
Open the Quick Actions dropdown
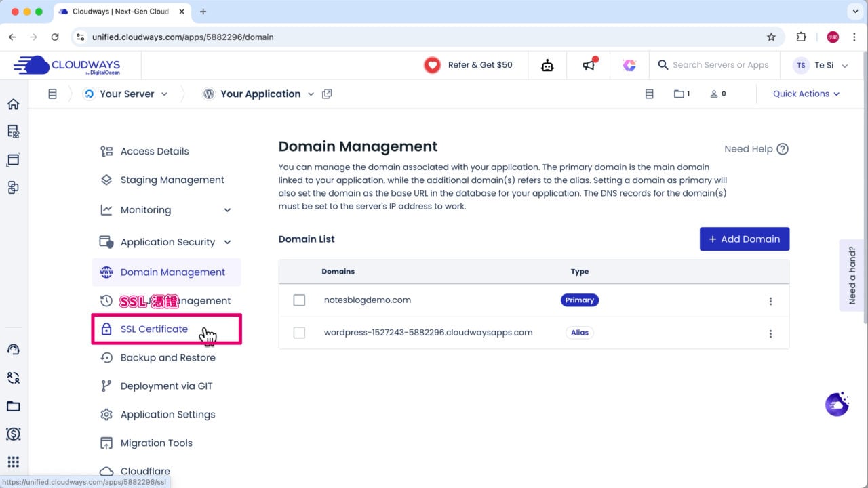point(806,94)
